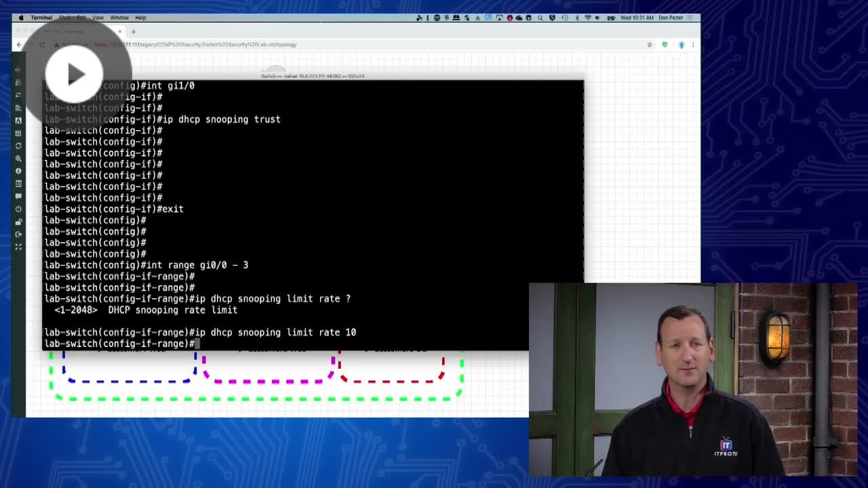Click the large play button overlay

tap(75, 73)
